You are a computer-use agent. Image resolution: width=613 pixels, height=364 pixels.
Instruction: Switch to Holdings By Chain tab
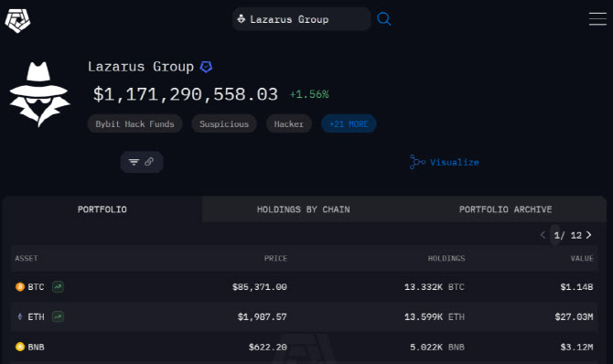pyautogui.click(x=304, y=209)
